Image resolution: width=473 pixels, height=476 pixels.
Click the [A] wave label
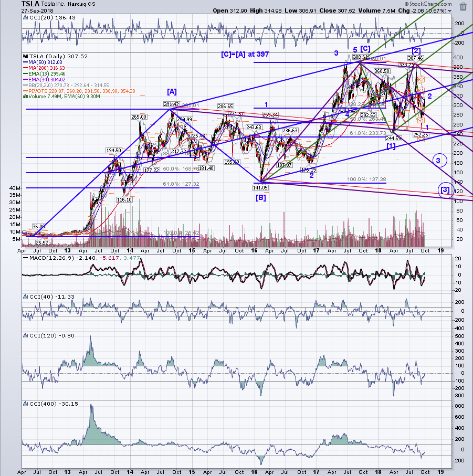172,92
